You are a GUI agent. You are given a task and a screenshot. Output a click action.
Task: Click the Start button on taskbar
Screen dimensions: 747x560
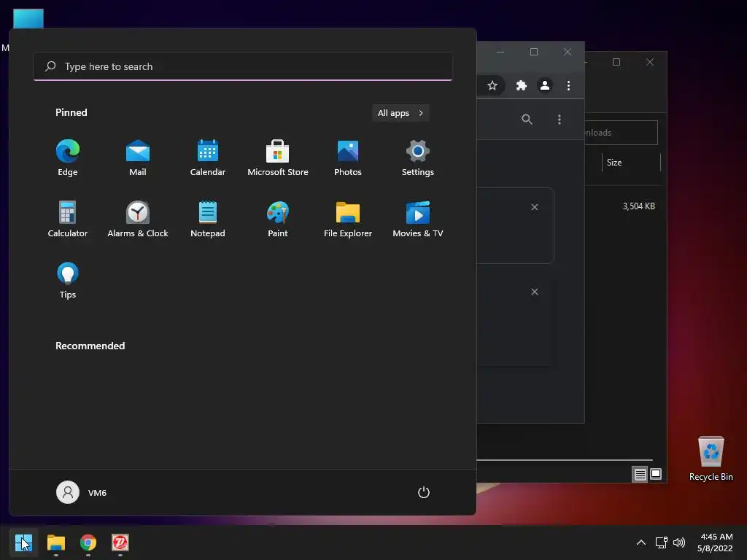(x=23, y=542)
